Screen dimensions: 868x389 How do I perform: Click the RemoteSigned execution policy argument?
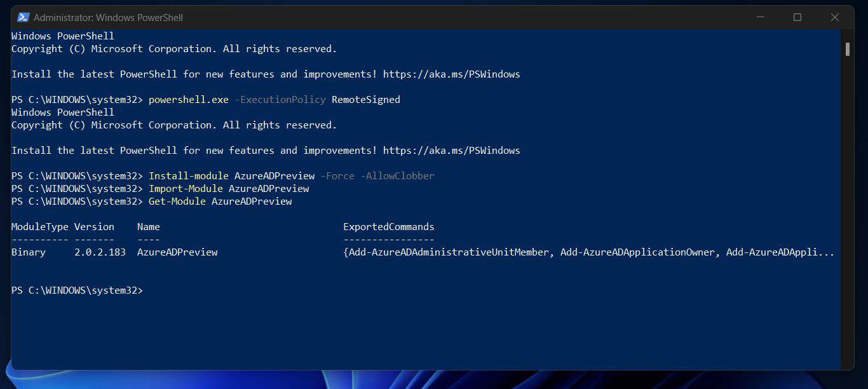365,99
